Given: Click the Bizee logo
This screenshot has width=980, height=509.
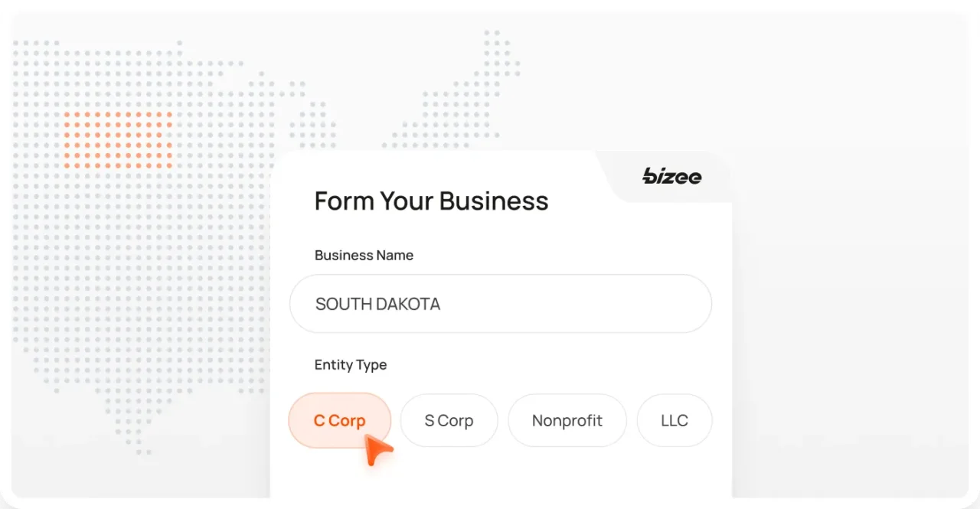Looking at the screenshot, I should [671, 177].
